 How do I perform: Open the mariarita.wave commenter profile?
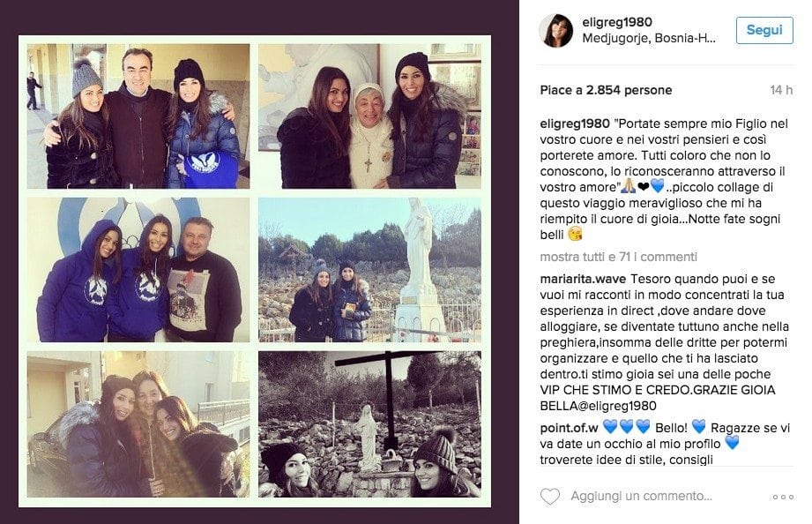[x=583, y=279]
